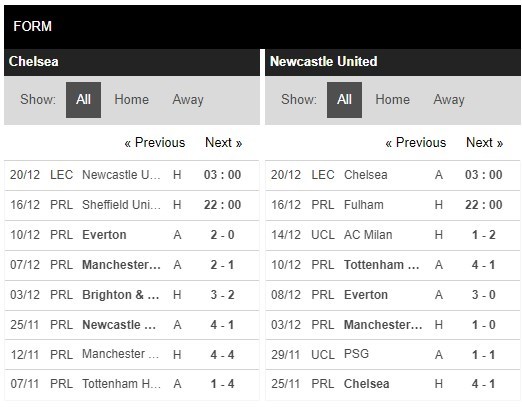Open Newcastle's AC Milan UCL match
Image resolution: width=522 pixels, height=412 pixels.
pos(393,235)
